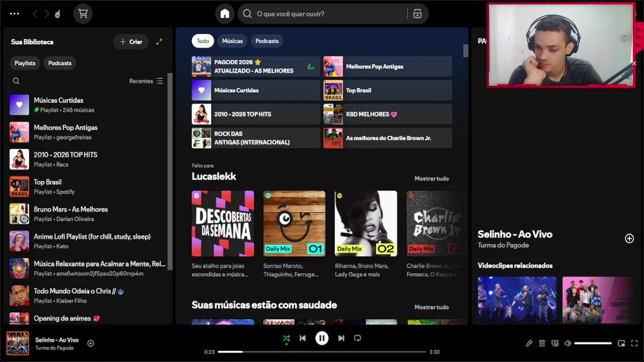Open the shopping cart icon
The height and width of the screenshot is (362, 644).
tap(83, 14)
